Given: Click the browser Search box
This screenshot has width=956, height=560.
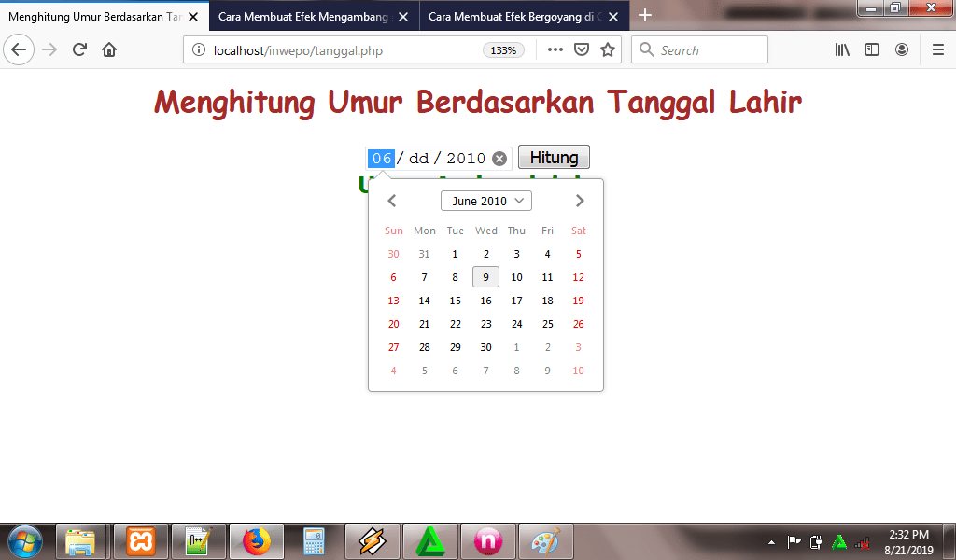Looking at the screenshot, I should pos(699,50).
